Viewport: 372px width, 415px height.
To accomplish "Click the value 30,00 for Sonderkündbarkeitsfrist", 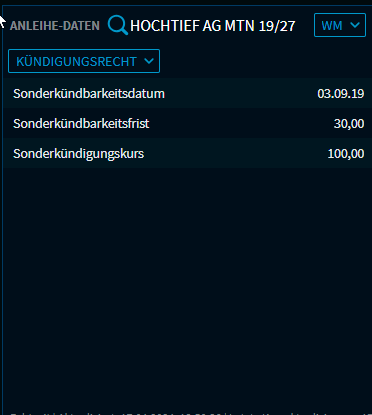I will pyautogui.click(x=349, y=124).
